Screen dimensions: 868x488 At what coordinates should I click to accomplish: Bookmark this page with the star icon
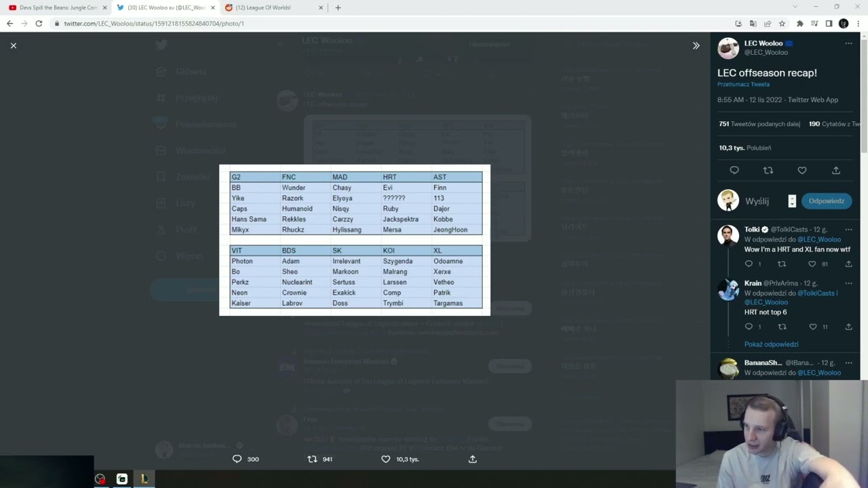click(782, 24)
